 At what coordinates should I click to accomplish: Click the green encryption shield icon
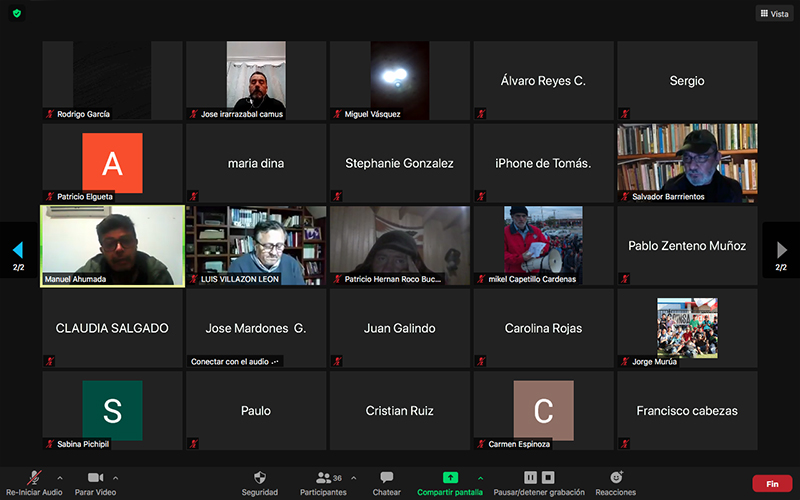16,14
